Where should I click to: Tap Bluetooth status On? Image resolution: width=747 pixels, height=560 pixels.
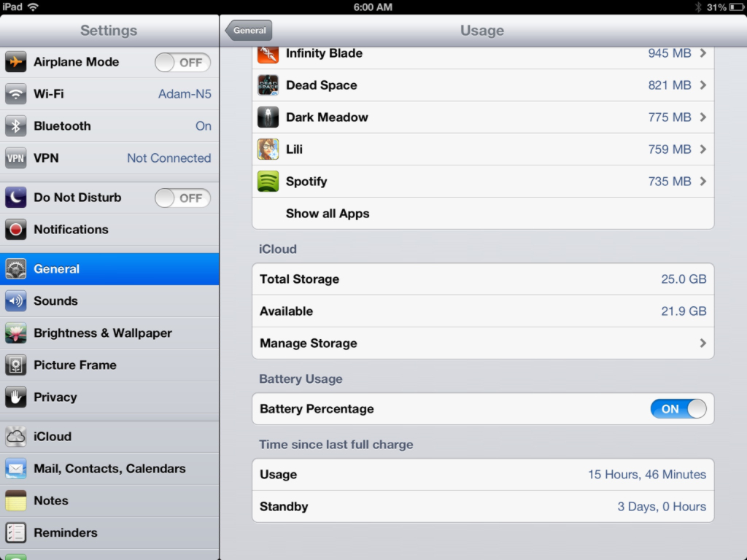[204, 125]
